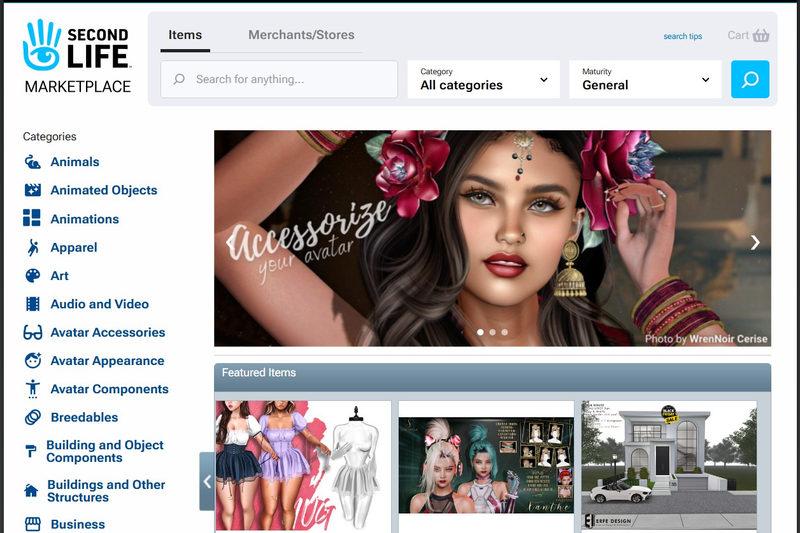Open the Animals category icon
This screenshot has width=800, height=533.
click(33, 162)
